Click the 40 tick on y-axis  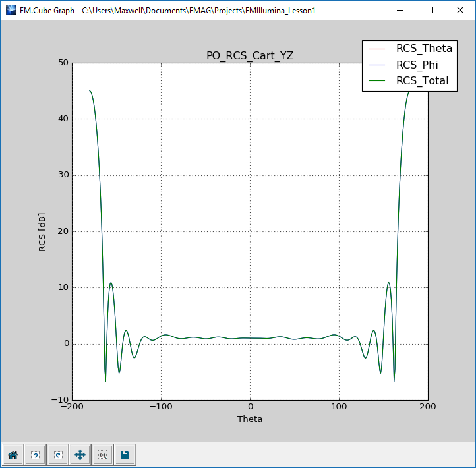pos(63,119)
